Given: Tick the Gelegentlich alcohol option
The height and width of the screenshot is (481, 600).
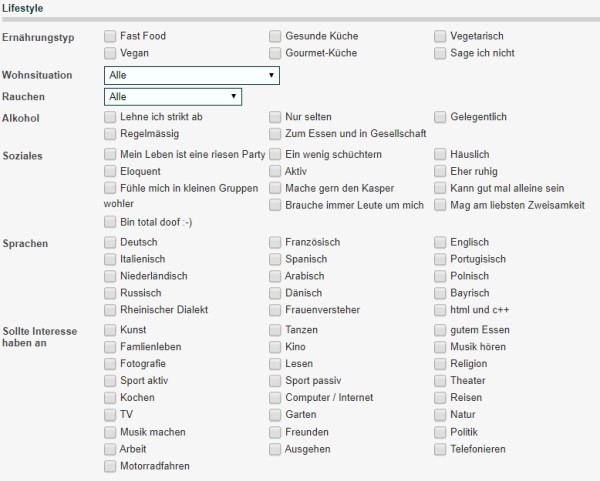Looking at the screenshot, I should pyautogui.click(x=440, y=117).
